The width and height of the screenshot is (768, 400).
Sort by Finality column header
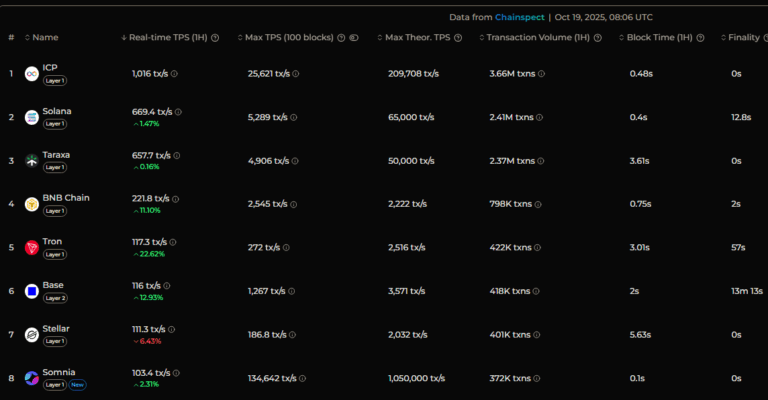click(743, 38)
